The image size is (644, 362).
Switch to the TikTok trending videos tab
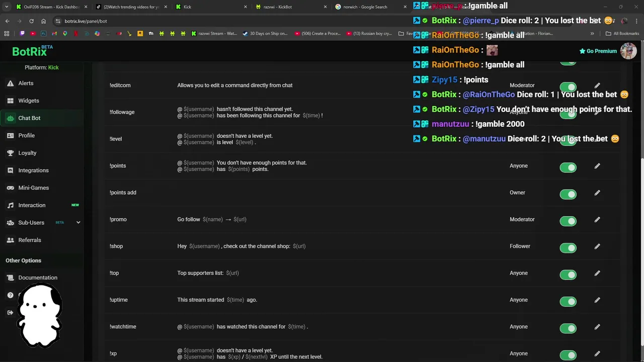point(131,7)
